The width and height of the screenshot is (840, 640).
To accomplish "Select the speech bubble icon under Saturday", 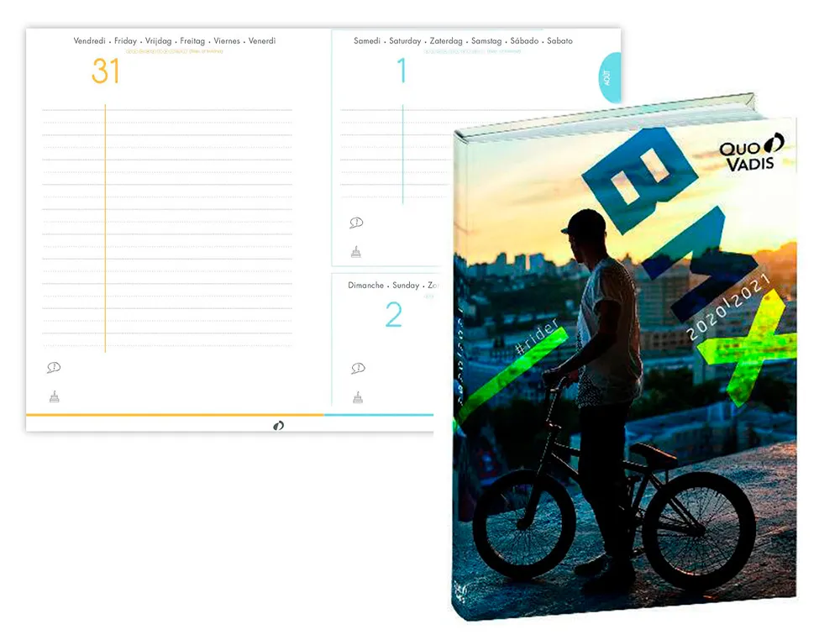I will click(357, 223).
